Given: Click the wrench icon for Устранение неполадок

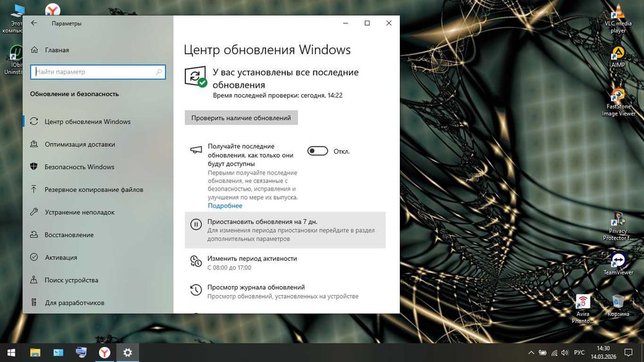Looking at the screenshot, I should pos(33,212).
